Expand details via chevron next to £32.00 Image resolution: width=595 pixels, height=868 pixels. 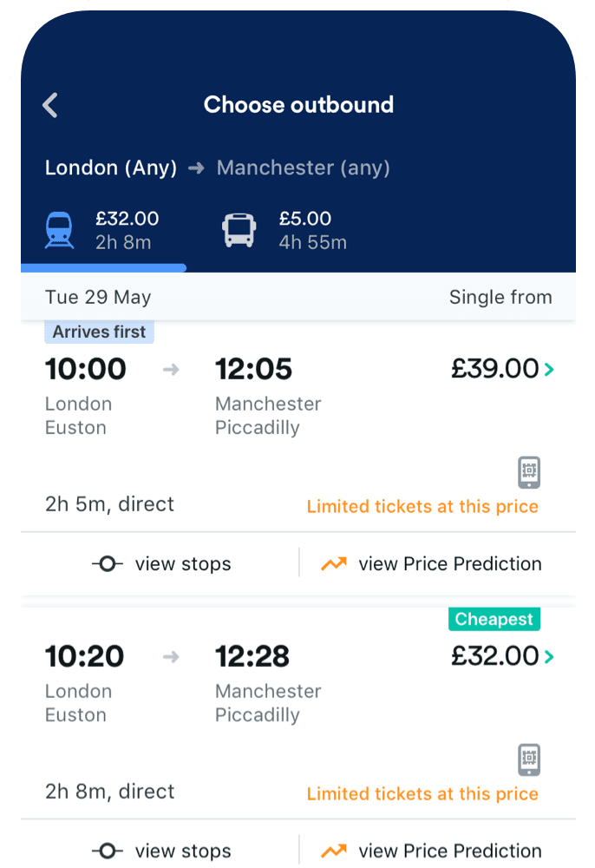(x=548, y=656)
